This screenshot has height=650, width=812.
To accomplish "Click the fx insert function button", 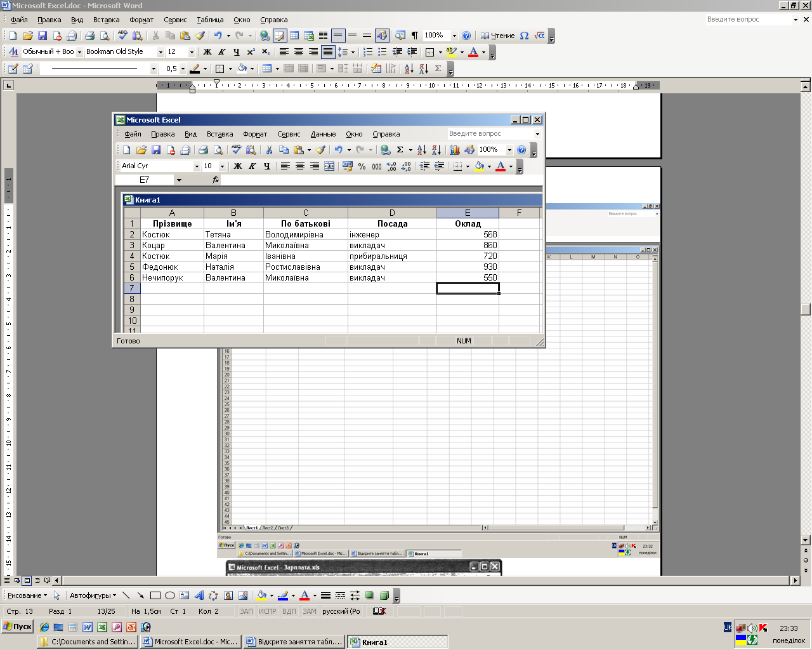I will click(216, 180).
